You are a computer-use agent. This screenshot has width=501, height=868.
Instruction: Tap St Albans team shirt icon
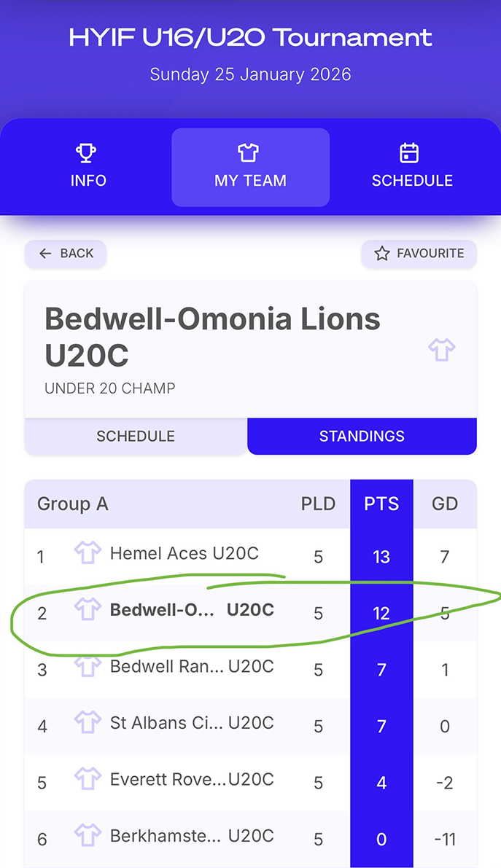pos(88,723)
